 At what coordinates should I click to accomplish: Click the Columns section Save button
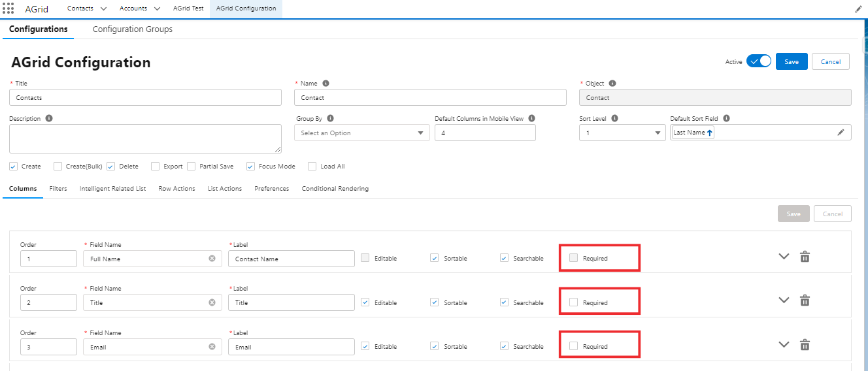(793, 214)
